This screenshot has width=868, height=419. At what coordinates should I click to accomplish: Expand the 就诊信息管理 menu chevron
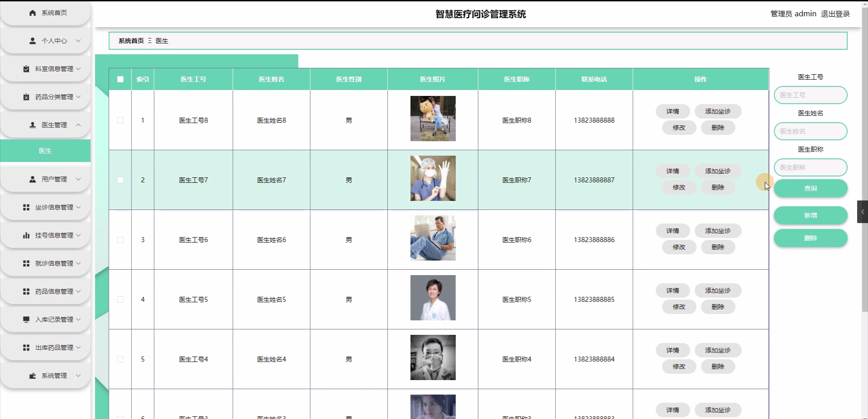click(x=78, y=263)
